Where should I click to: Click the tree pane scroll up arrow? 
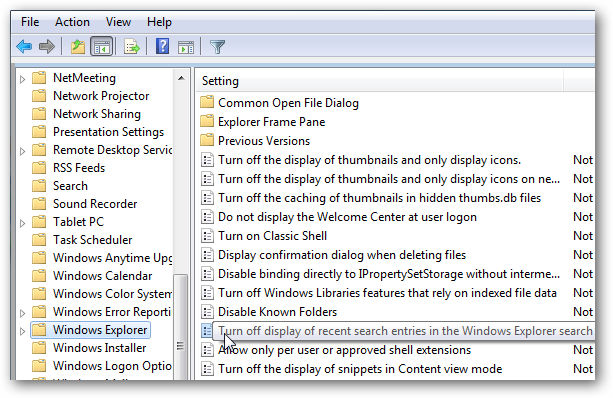point(181,78)
